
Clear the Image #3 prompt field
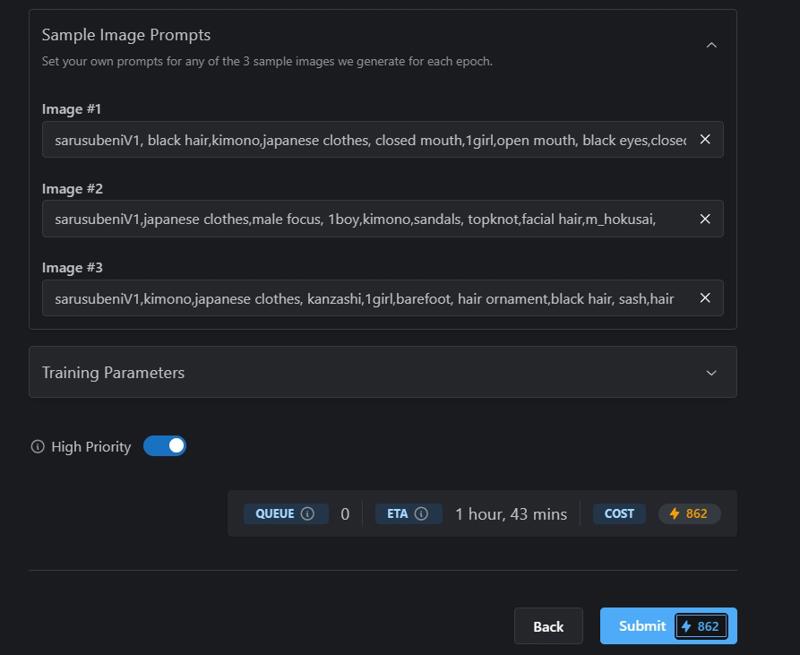[705, 298]
